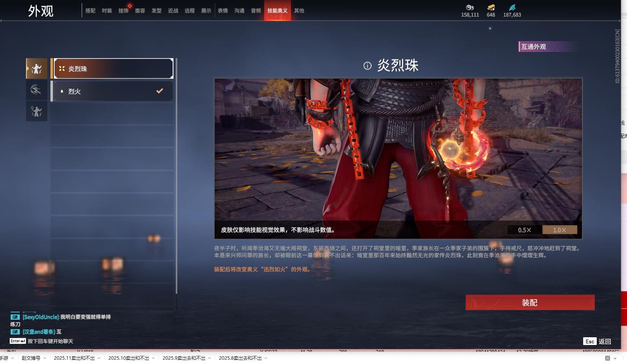Viewport: 627px width, 364px height.
Task: Click the sheet grid view icon in the bottom bar
Action: [x=608, y=358]
